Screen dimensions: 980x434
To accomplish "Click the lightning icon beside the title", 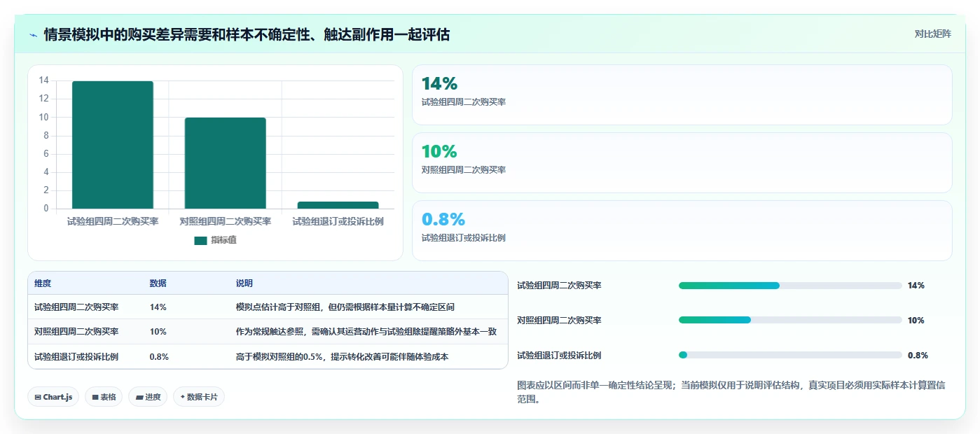I will (34, 34).
